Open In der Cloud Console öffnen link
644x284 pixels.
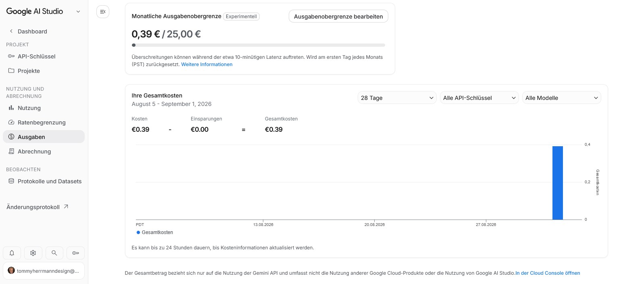click(548, 273)
